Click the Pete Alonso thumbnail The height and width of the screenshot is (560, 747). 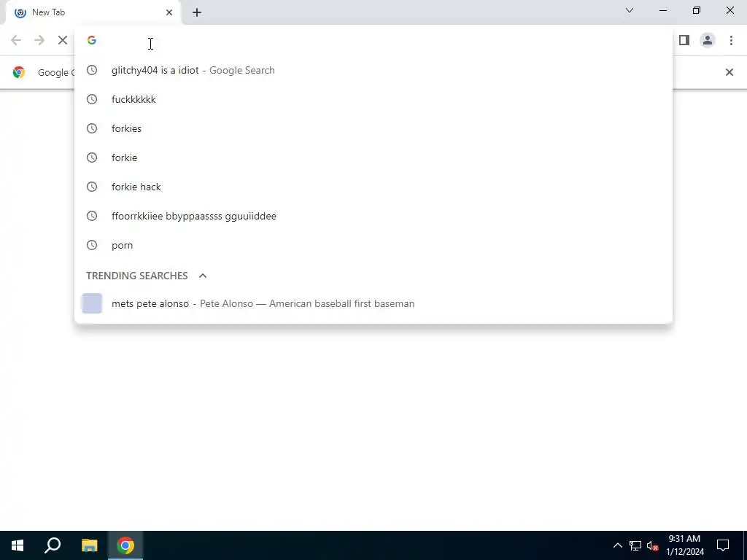pos(92,304)
